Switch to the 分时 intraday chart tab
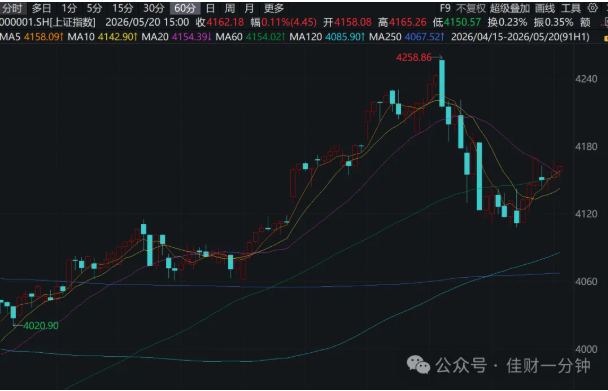 pos(13,8)
